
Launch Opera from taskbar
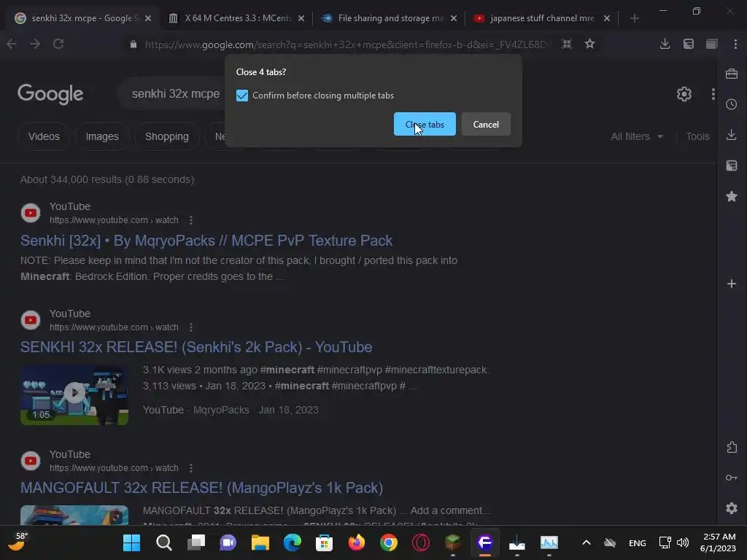421,542
